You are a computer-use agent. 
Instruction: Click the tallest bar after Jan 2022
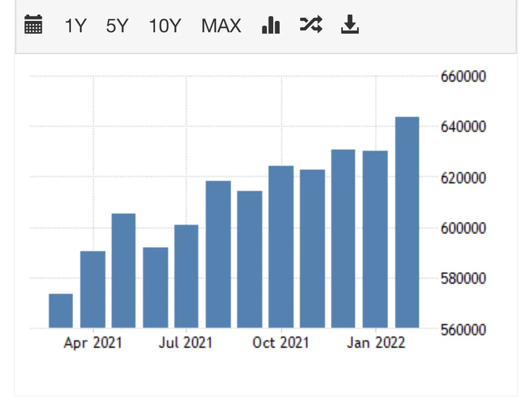(407, 222)
